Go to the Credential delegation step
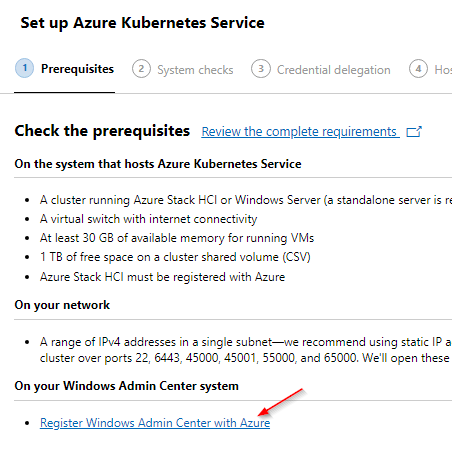Image resolution: width=452 pixels, height=468 pixels. pos(334,70)
